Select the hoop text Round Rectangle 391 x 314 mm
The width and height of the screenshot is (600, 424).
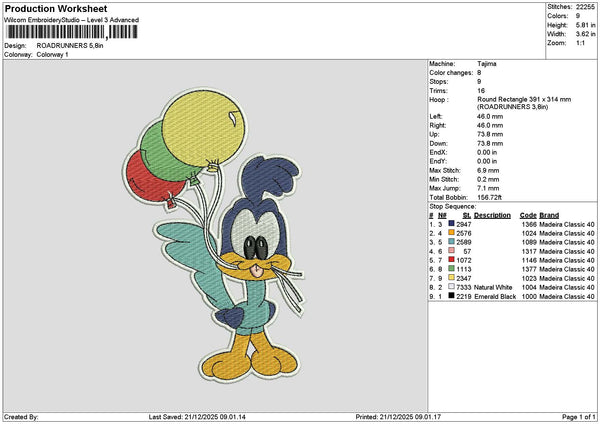pos(524,99)
